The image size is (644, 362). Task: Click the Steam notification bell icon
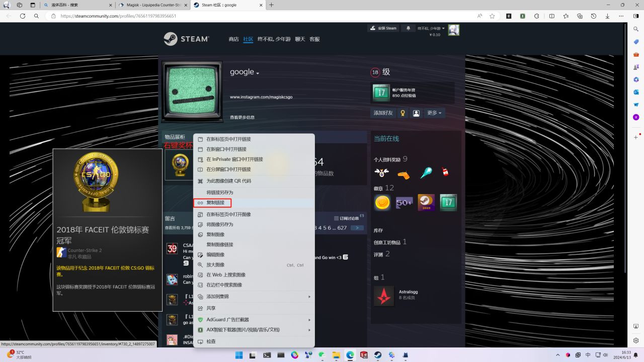(x=408, y=28)
